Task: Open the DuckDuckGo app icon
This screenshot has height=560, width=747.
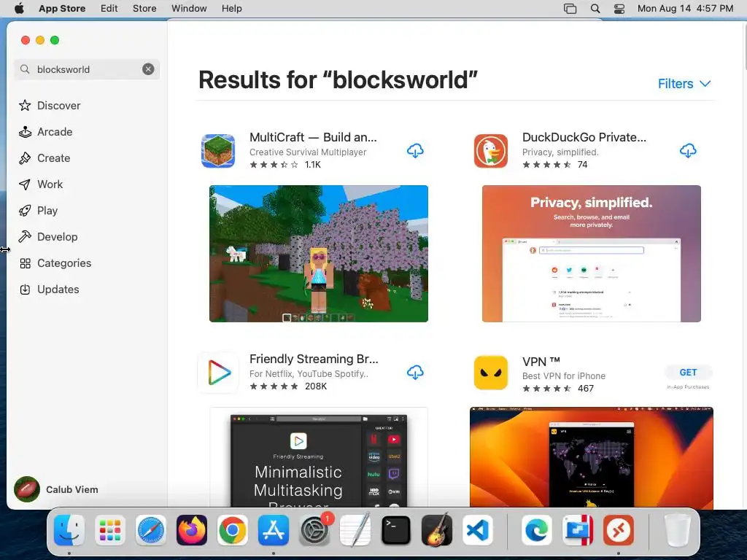Action: 491,151
